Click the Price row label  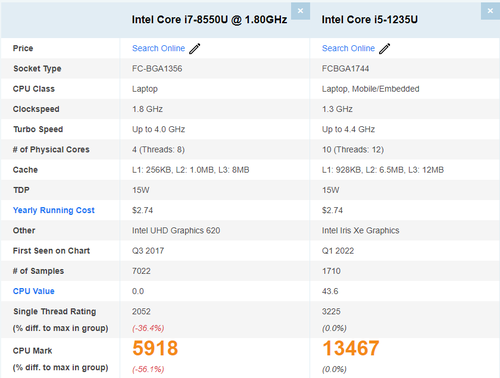tap(23, 48)
